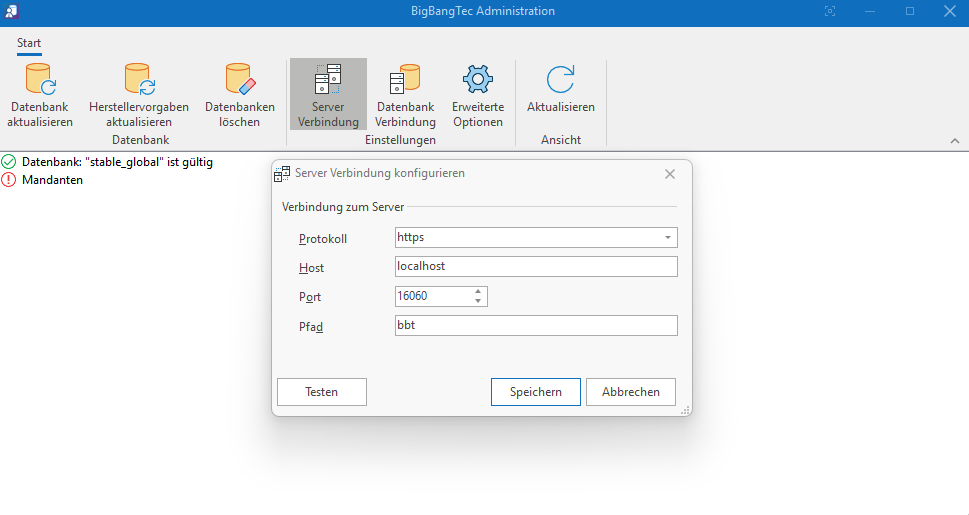Collapse the ribbon with the chevron

point(954,141)
